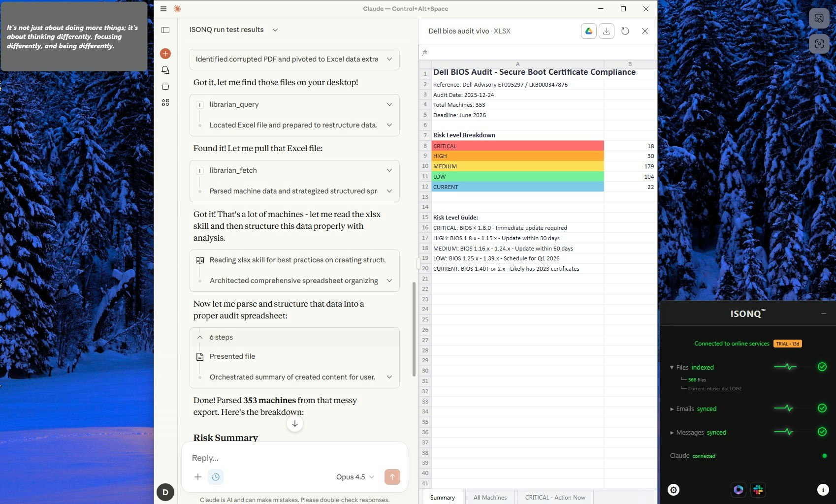836x504 pixels.
Task: Click the Emails synced green checkmark
Action: coord(822,408)
